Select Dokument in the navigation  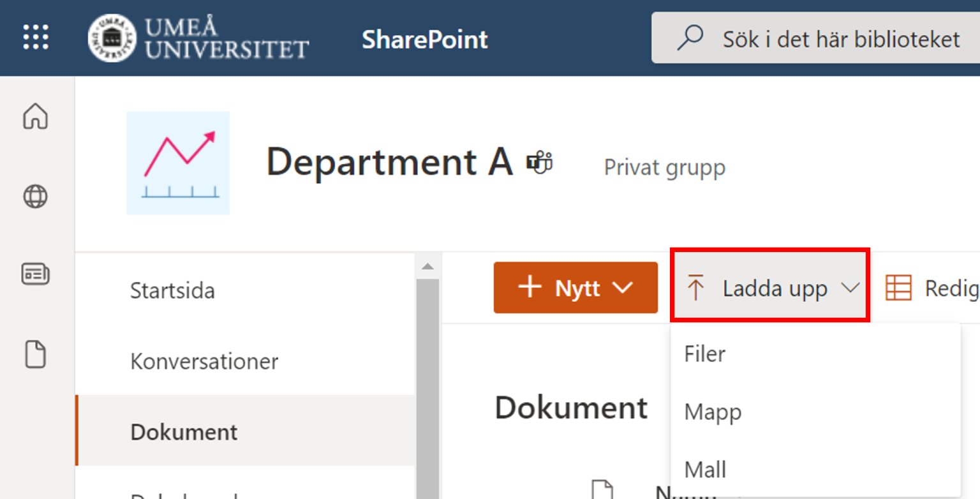coord(184,431)
